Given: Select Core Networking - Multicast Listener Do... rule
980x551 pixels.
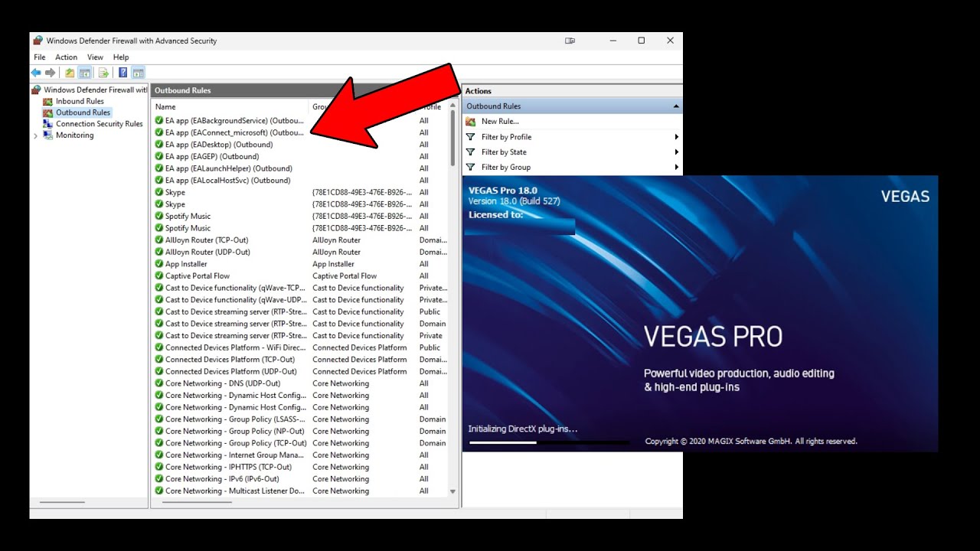Looking at the screenshot, I should point(235,491).
